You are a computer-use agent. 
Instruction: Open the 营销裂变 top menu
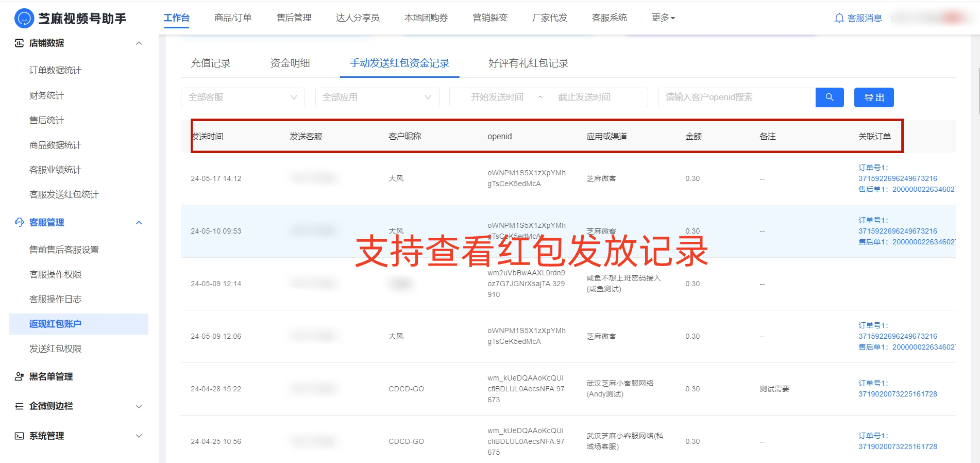pos(490,18)
